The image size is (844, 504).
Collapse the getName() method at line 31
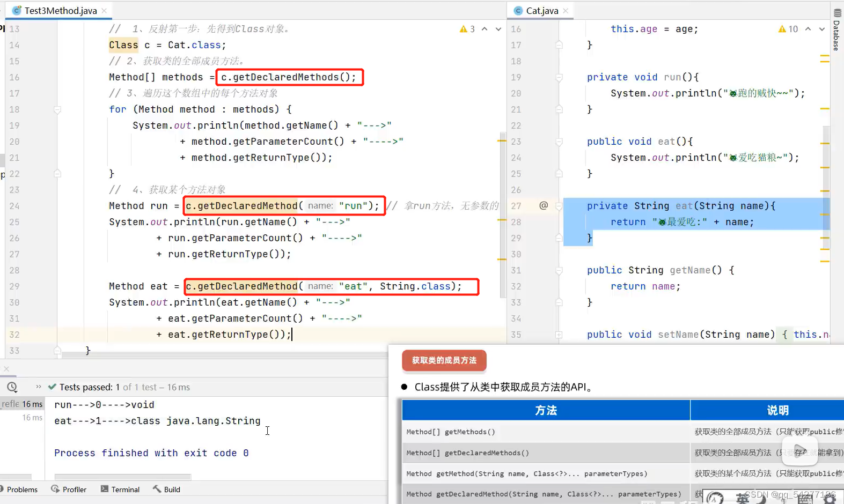pyautogui.click(x=559, y=270)
